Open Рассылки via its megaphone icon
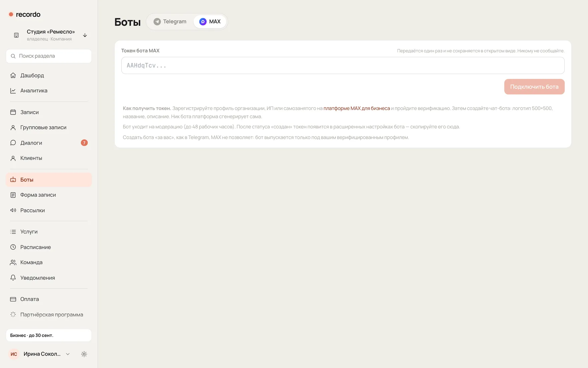 tap(13, 210)
